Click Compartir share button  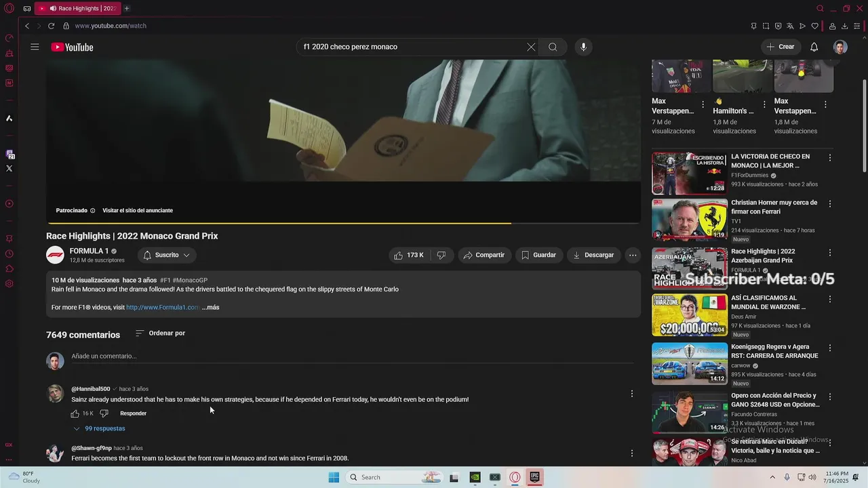(485, 255)
